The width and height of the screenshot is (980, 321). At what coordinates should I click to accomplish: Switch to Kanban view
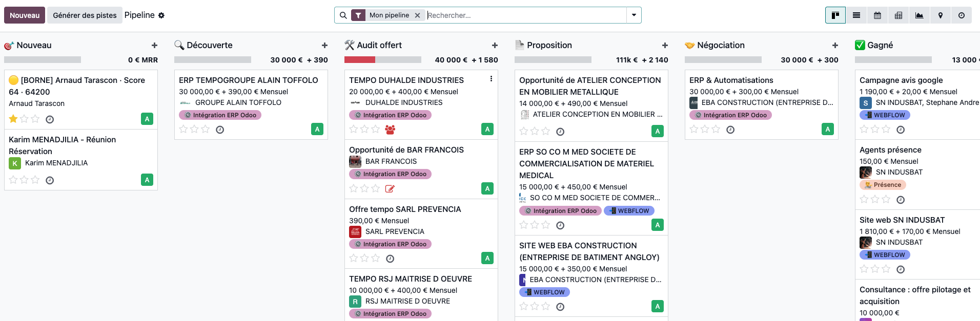[x=835, y=15]
